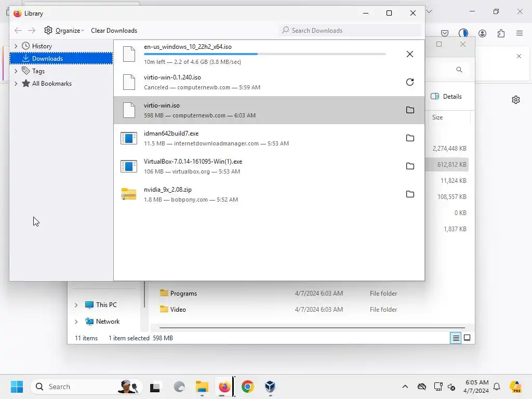Viewport: 532px width, 399px height.
Task: Click the idman642build7.exe file icon
Action: 129,138
